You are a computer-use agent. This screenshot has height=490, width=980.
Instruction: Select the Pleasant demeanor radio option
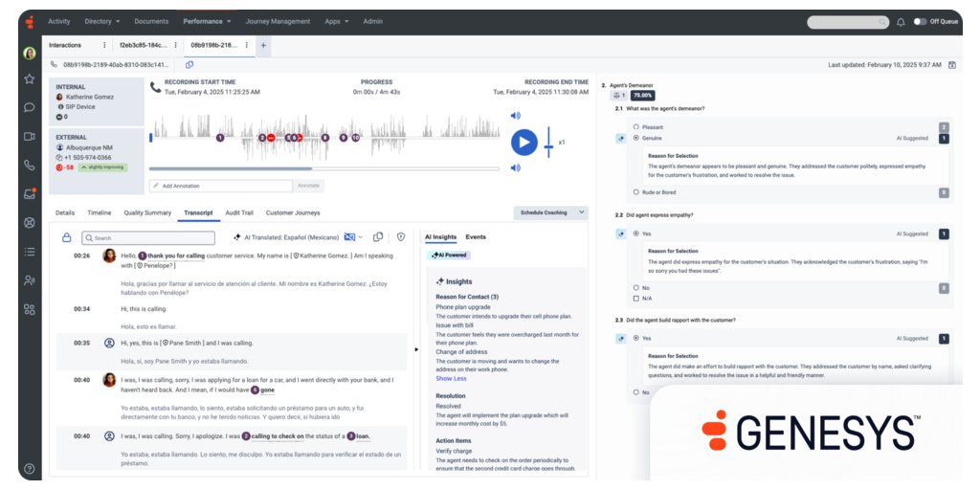coord(636,126)
